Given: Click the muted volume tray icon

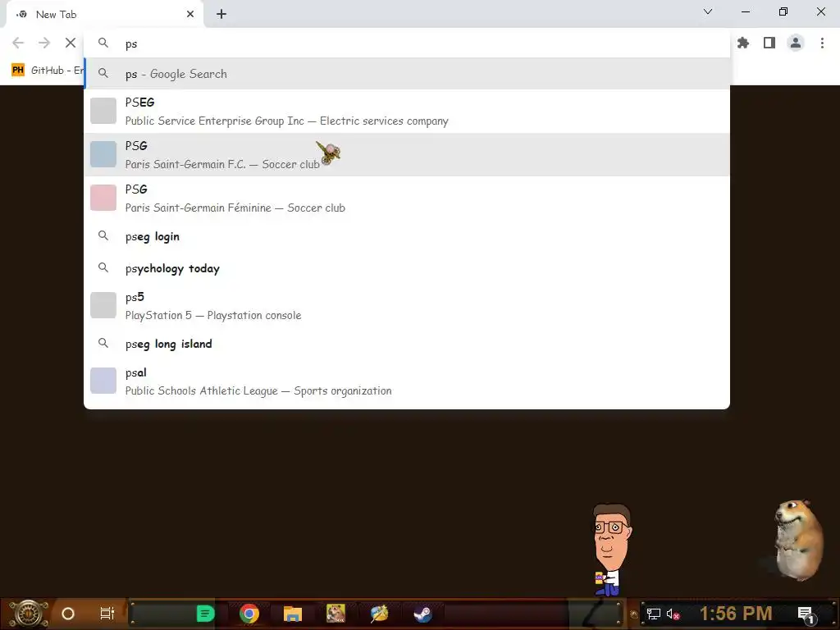Looking at the screenshot, I should click(x=673, y=614).
